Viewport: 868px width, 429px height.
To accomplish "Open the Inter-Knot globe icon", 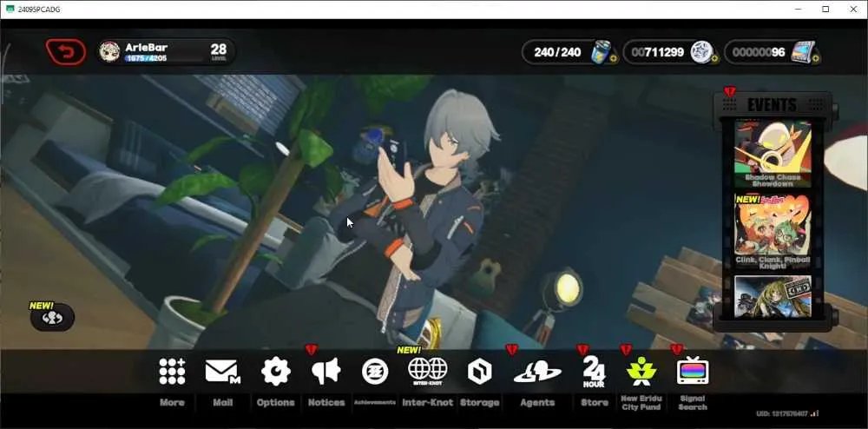I will pyautogui.click(x=427, y=371).
